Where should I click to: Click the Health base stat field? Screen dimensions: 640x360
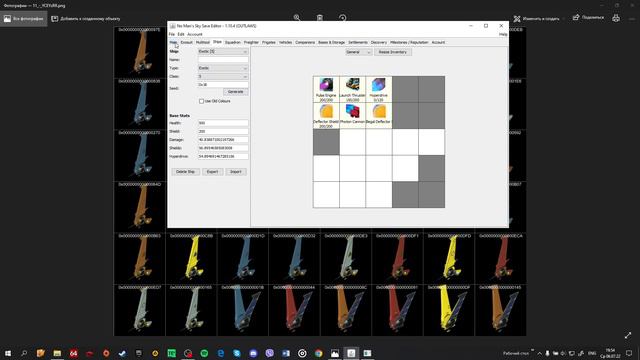pyautogui.click(x=223, y=123)
